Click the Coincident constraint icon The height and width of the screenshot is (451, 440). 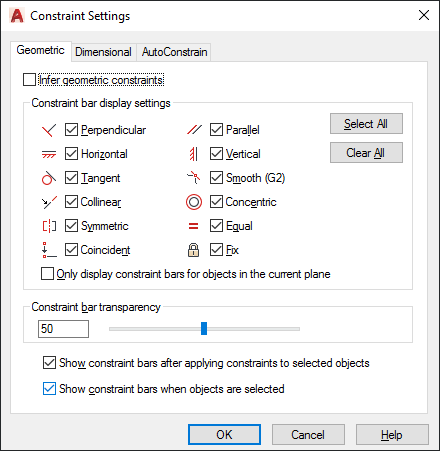[49, 250]
